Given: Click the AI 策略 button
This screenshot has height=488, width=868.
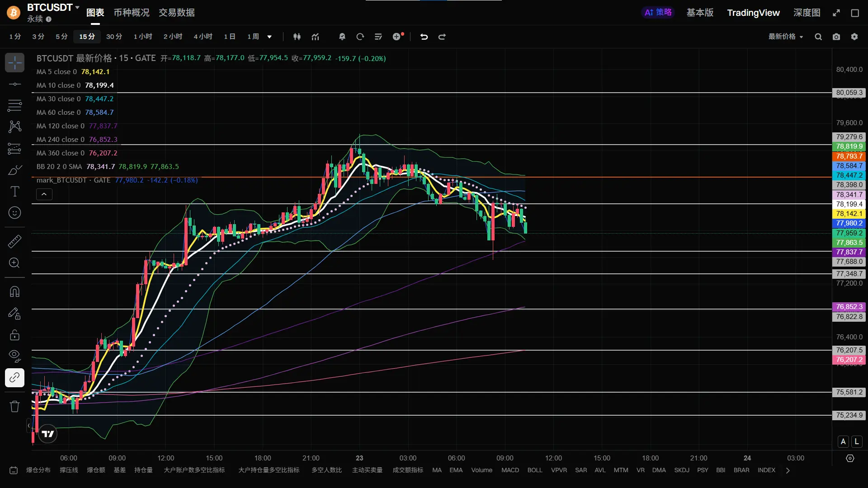Looking at the screenshot, I should tap(658, 13).
